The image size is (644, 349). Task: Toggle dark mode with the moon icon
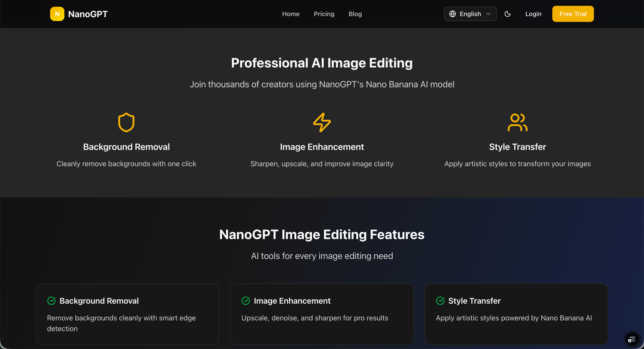click(x=508, y=14)
